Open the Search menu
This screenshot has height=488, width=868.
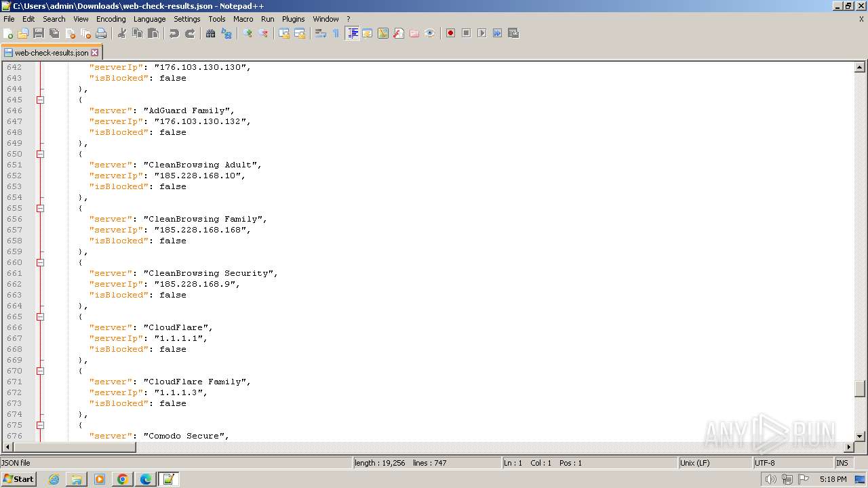coord(54,19)
